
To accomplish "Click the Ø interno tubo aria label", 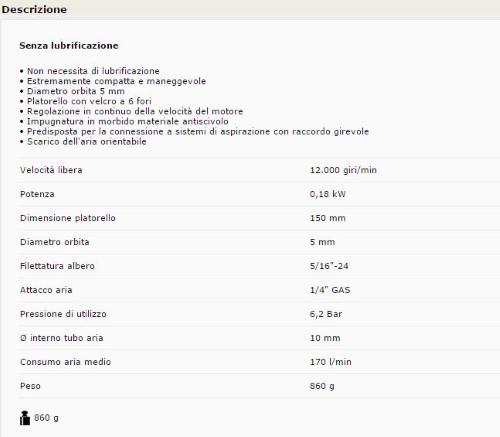I will [62, 338].
